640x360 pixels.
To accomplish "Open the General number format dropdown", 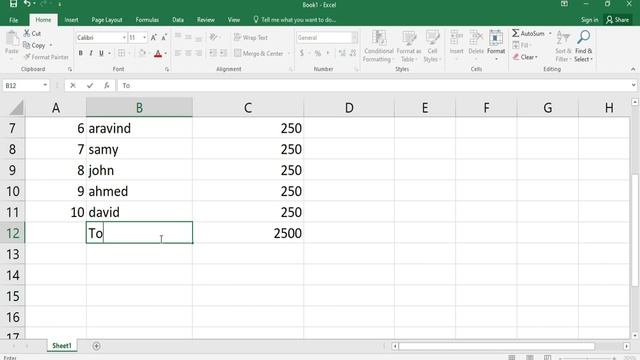I will tap(354, 38).
